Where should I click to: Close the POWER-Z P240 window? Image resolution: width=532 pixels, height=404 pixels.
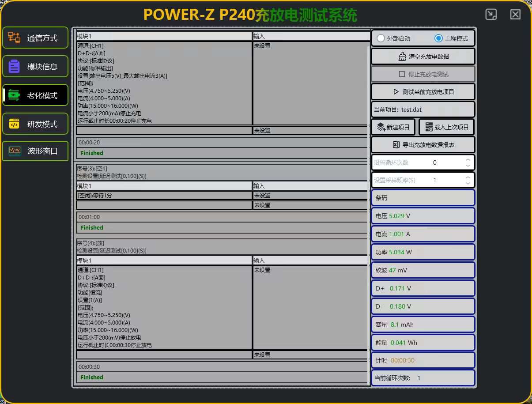click(x=515, y=15)
